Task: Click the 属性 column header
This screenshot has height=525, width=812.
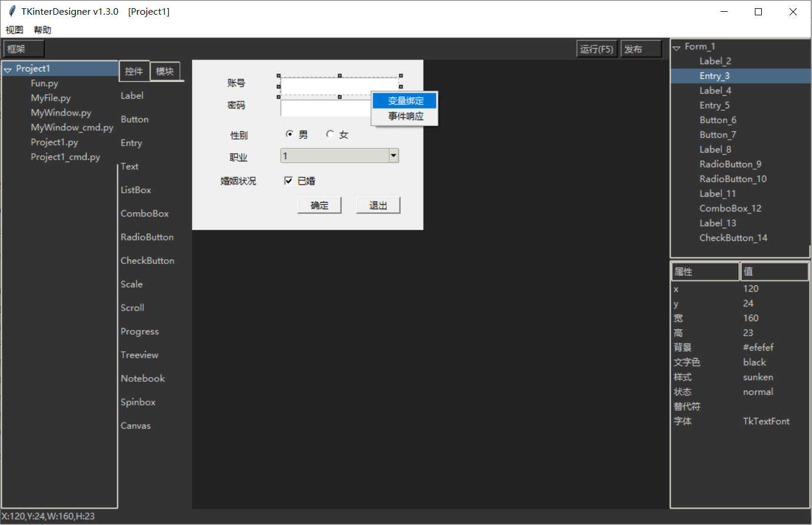Action: pos(705,272)
